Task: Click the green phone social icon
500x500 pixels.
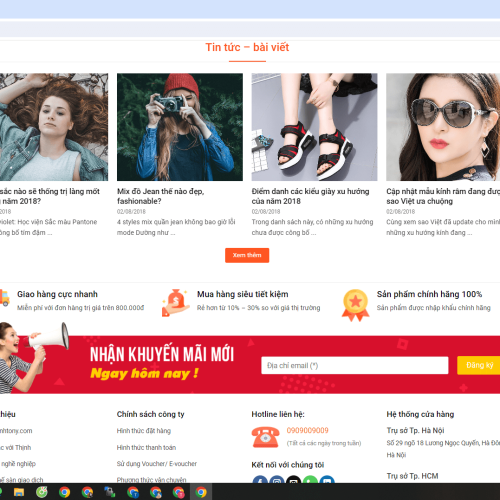Action: pos(310,479)
